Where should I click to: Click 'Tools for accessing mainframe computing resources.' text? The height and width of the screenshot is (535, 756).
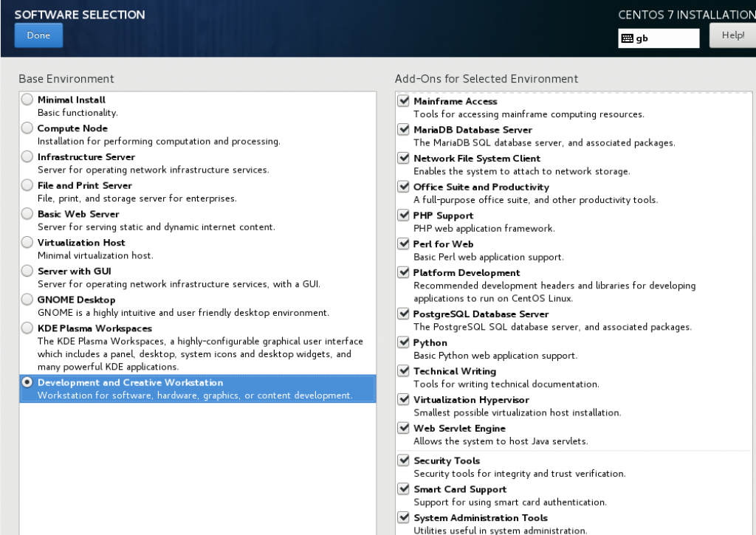(529, 114)
